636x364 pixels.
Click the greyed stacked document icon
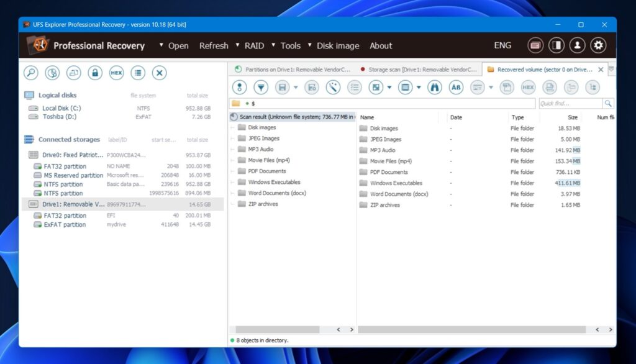pyautogui.click(x=550, y=87)
